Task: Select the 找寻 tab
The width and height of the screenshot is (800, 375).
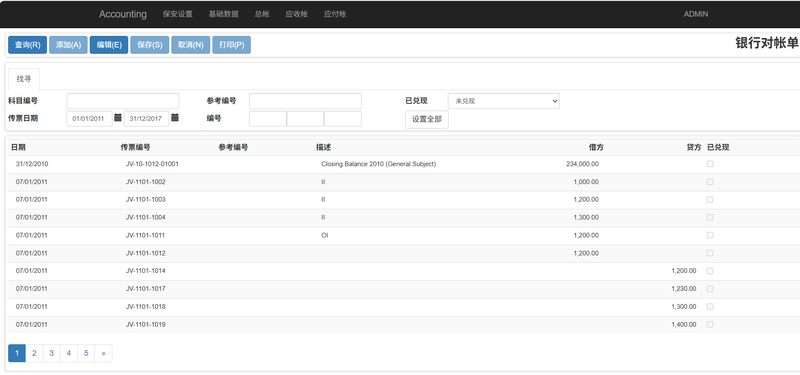Action: [24, 79]
